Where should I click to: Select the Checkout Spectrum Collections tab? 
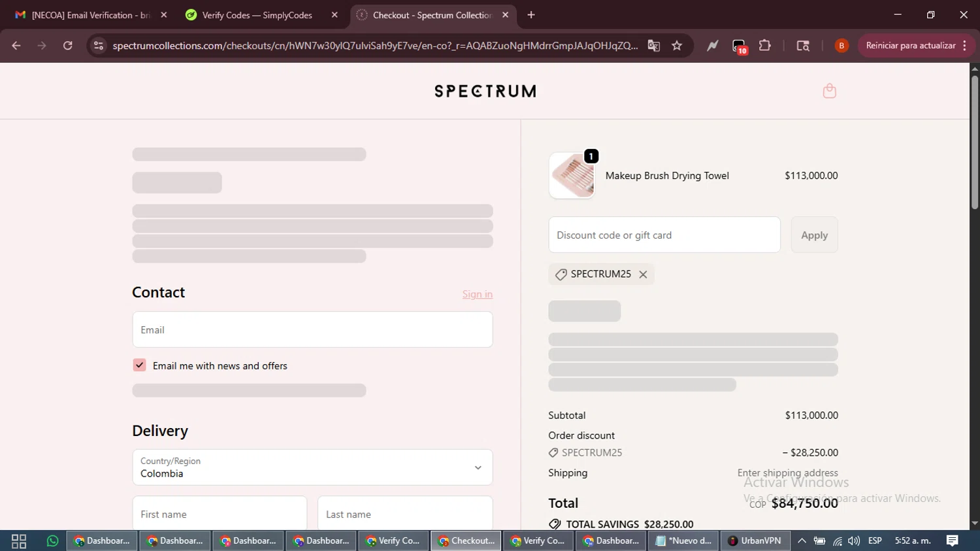pos(433,15)
